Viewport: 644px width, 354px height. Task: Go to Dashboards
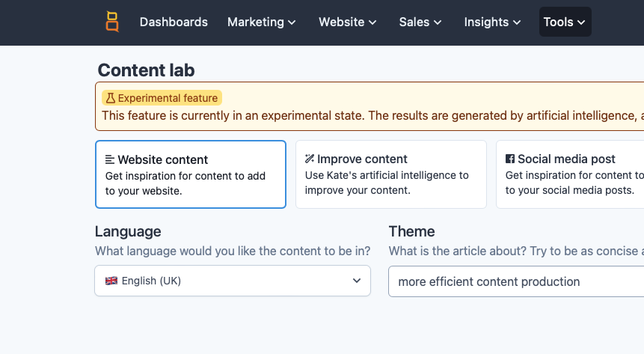(x=174, y=22)
